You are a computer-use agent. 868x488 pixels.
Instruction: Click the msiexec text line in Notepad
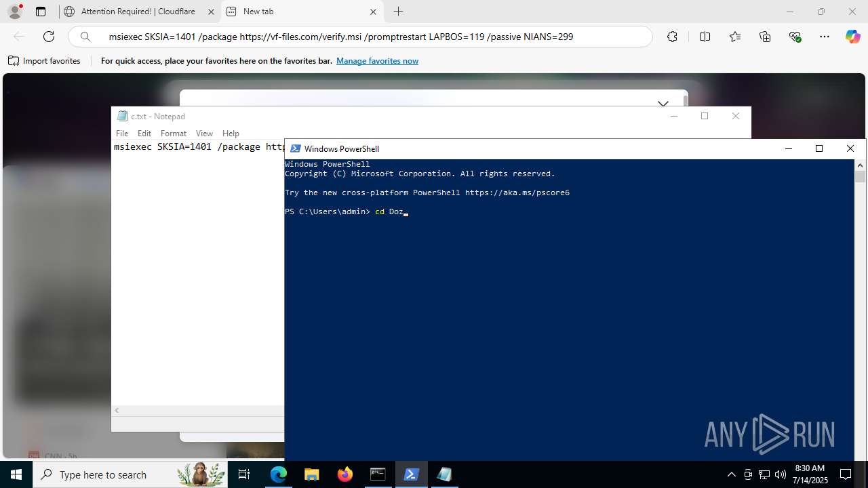[x=199, y=146]
